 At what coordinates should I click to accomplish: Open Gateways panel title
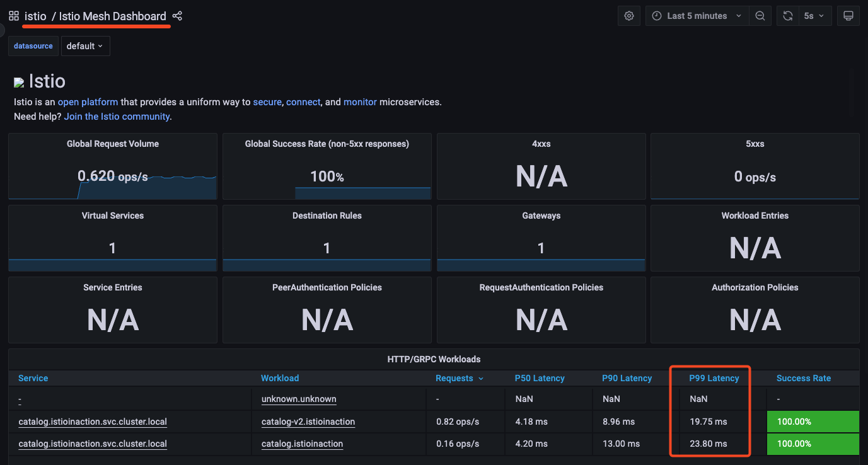[541, 215]
